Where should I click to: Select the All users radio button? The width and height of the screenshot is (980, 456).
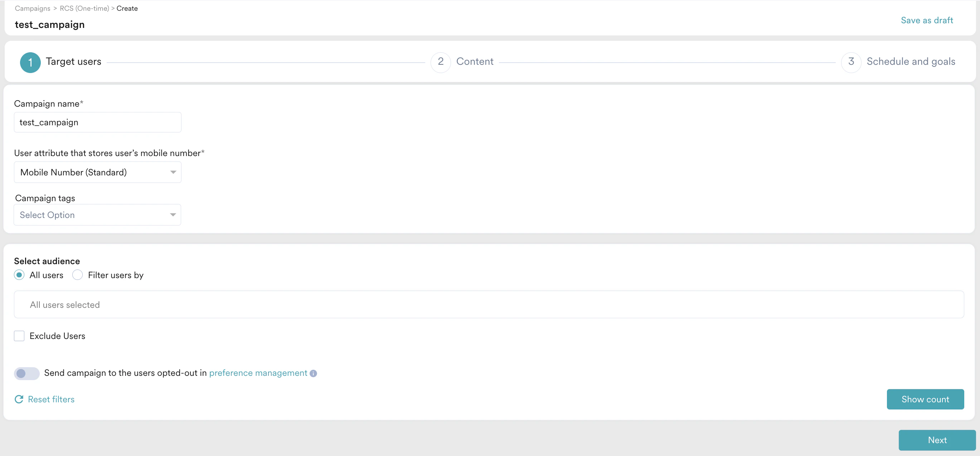click(19, 275)
